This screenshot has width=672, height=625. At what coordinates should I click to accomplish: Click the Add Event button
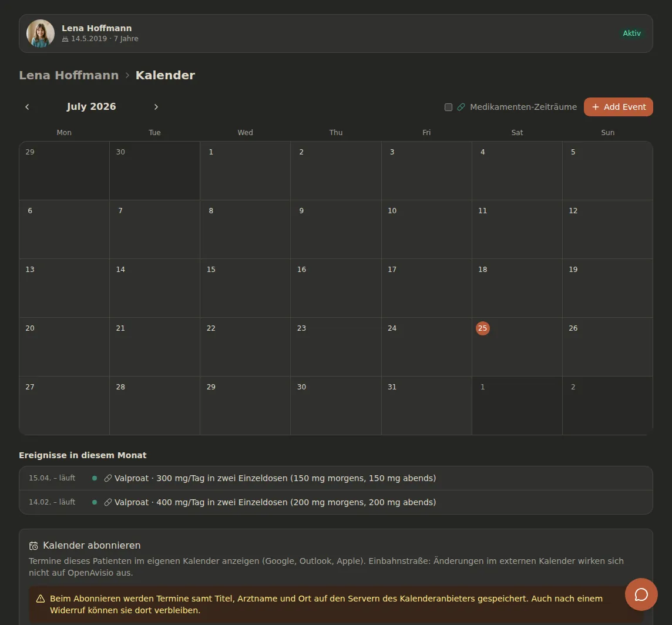(618, 107)
